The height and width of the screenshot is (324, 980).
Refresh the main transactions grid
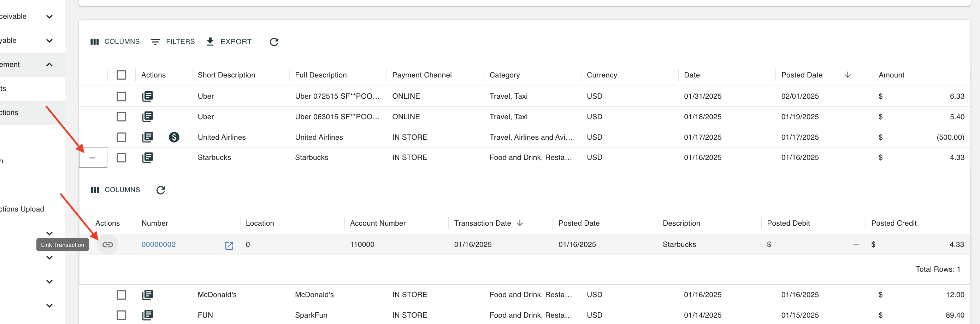[x=274, y=42]
